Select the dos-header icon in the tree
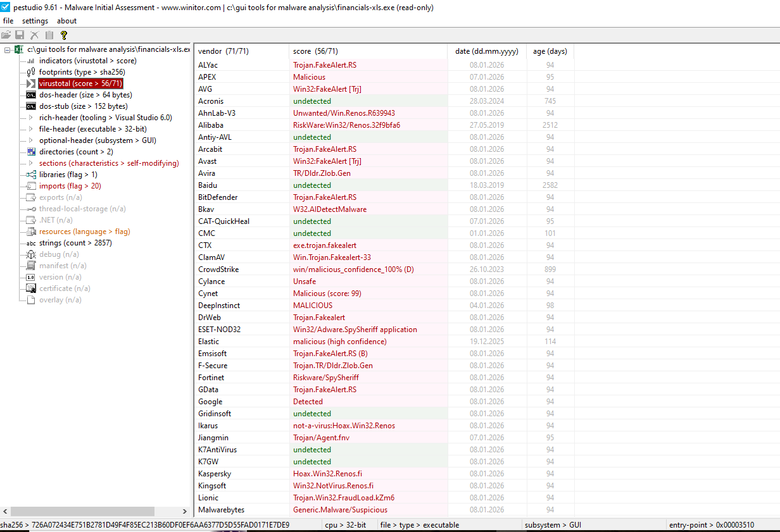 coord(30,94)
